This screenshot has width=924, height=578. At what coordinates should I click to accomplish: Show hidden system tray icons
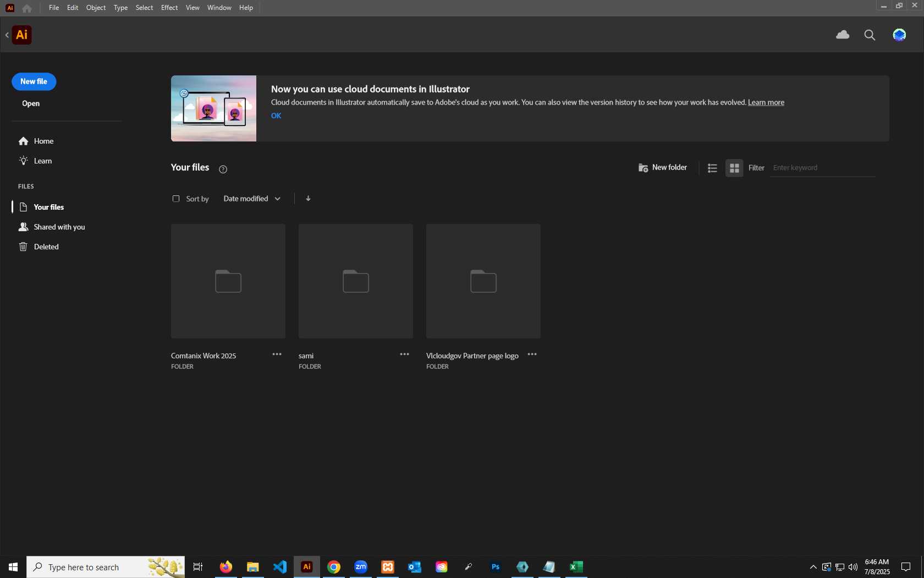click(813, 567)
